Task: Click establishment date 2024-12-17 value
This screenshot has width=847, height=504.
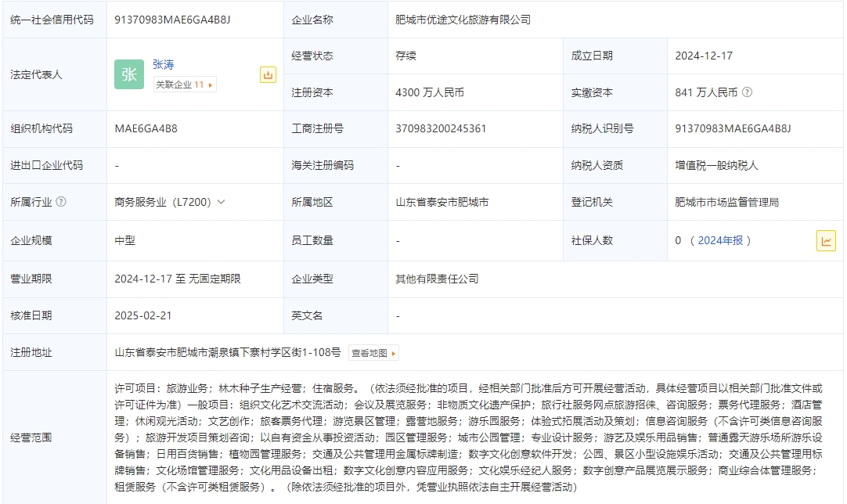Action: click(704, 56)
